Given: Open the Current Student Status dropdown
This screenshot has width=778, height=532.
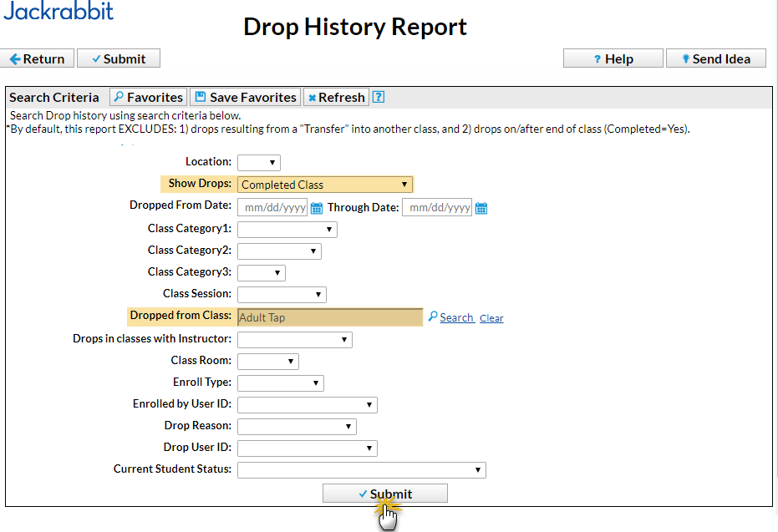Looking at the screenshot, I should tap(362, 470).
